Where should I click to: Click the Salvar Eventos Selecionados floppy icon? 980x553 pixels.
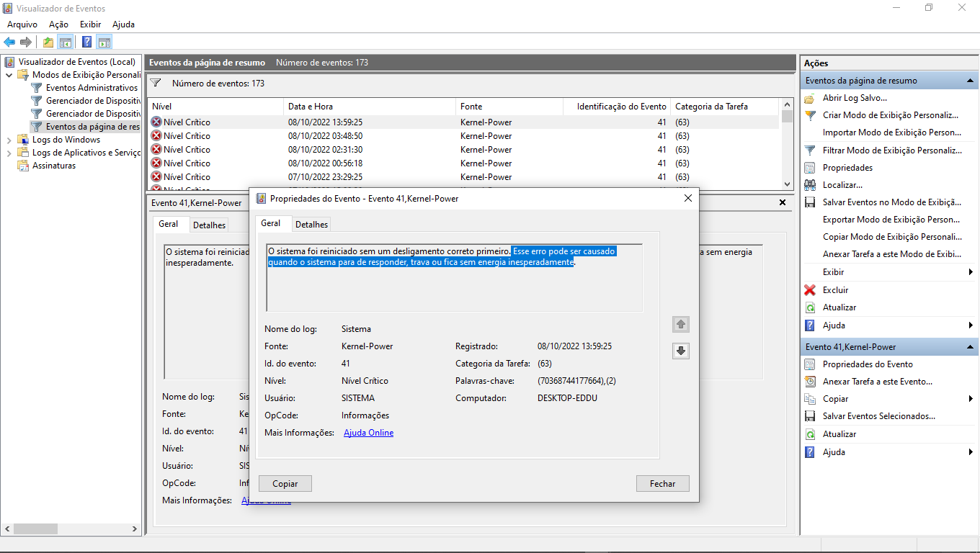(810, 416)
